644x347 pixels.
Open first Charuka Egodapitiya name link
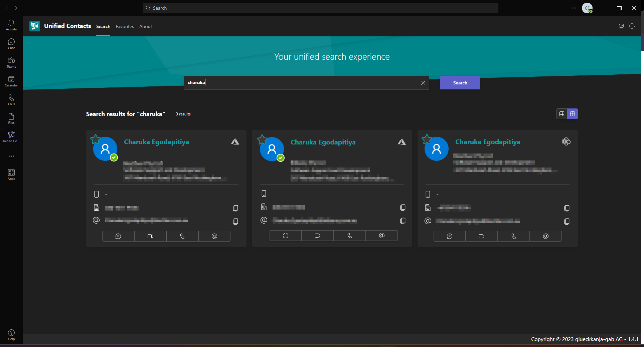coord(156,142)
